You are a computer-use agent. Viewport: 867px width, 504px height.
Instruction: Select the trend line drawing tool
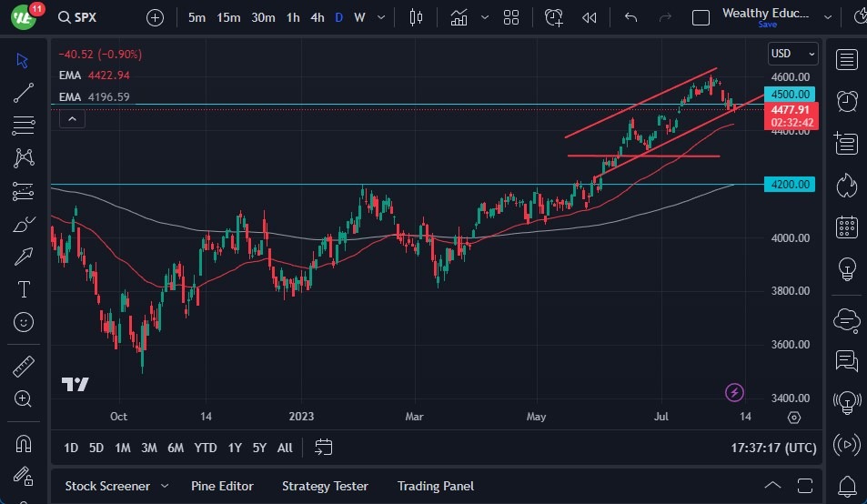click(24, 92)
